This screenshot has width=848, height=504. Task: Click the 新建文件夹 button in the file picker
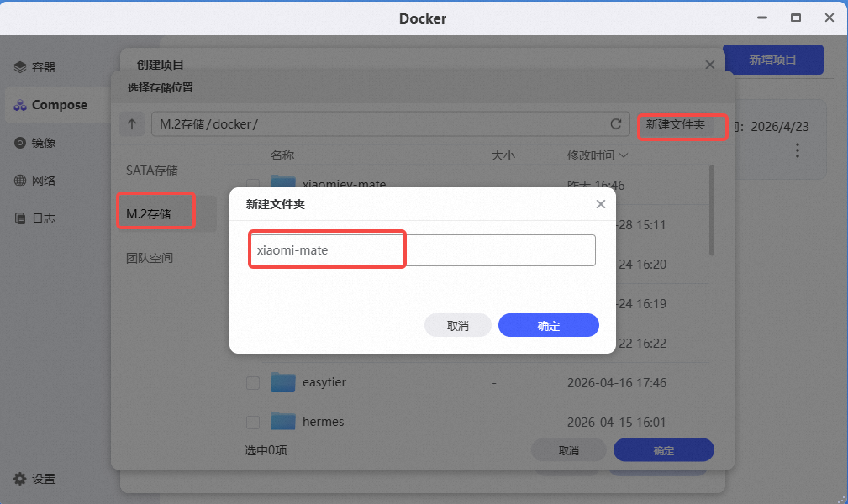pyautogui.click(x=676, y=125)
